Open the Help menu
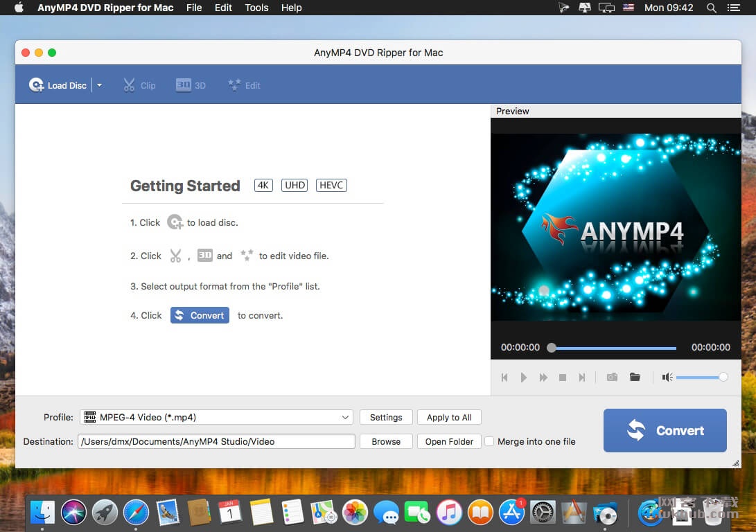 point(291,8)
